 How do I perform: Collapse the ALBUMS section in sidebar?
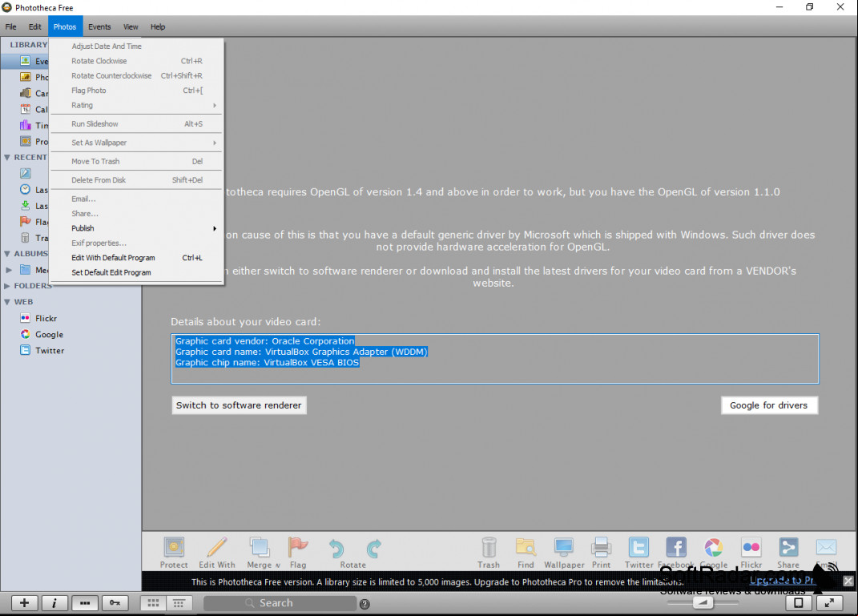[7, 254]
